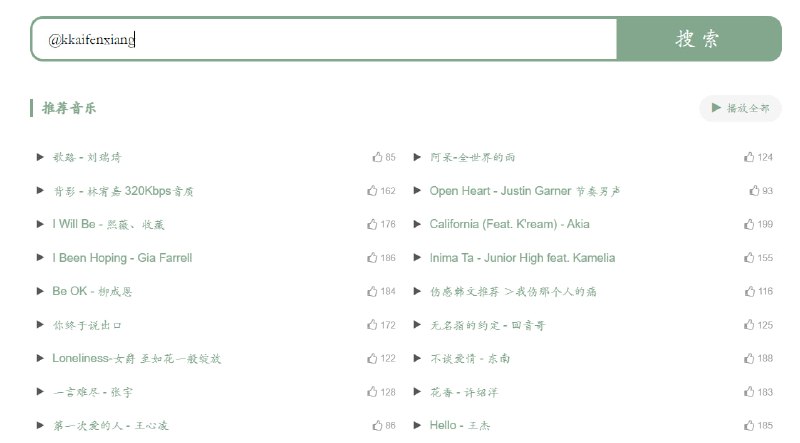
Task: Play the song 歌路 - 刘瑞琦
Action: click(x=40, y=157)
